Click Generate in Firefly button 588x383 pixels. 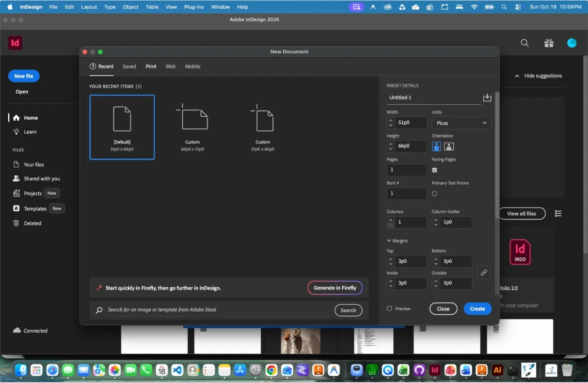[335, 288]
